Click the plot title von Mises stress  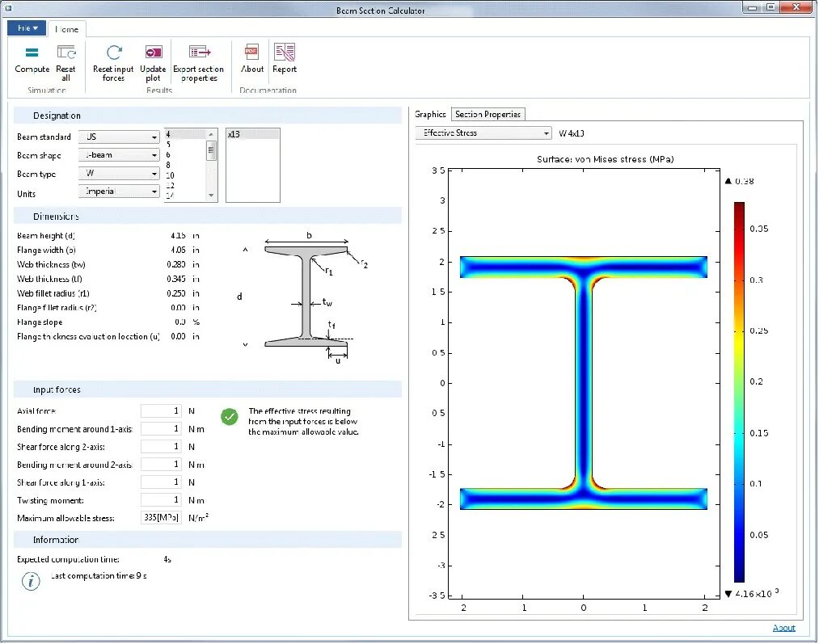click(605, 159)
